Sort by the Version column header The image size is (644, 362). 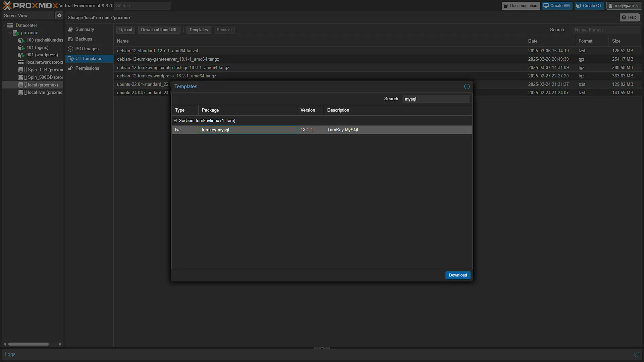coord(310,110)
